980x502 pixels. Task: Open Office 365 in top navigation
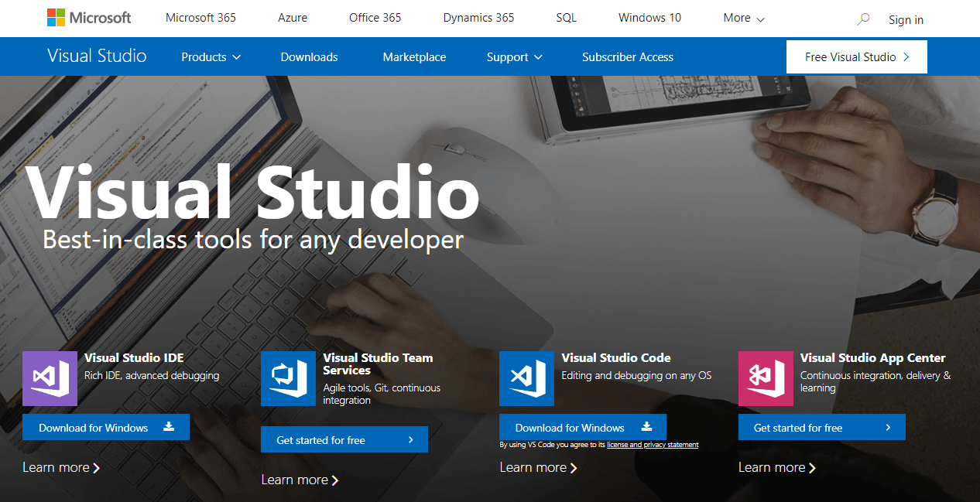tap(375, 18)
